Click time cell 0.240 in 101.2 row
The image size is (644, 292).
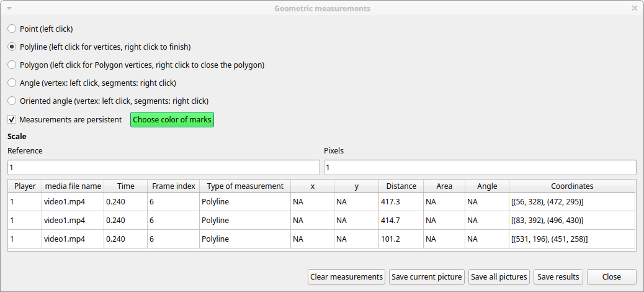[126, 239]
